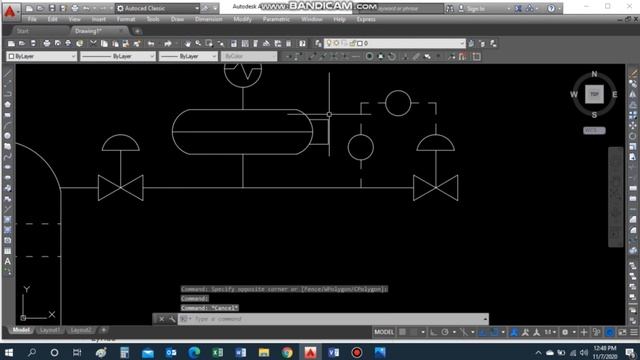The height and width of the screenshot is (360, 640).
Task: Click the search binoculars icon in title bar
Action: pyautogui.click(x=450, y=8)
